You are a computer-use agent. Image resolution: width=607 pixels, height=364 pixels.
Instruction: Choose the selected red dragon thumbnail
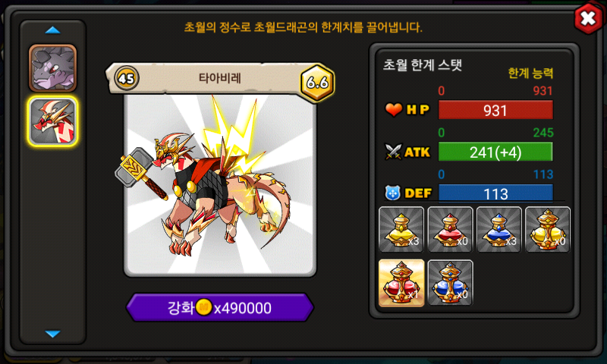tap(52, 121)
